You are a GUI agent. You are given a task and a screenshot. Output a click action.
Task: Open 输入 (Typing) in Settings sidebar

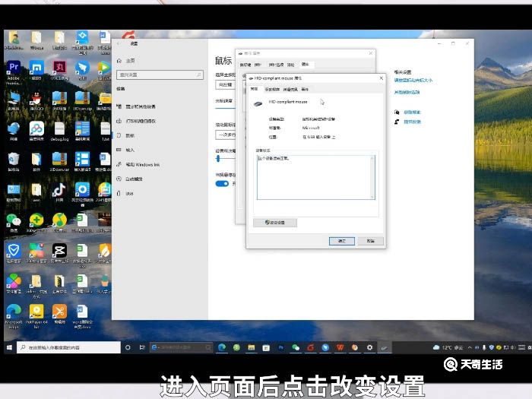click(130, 150)
